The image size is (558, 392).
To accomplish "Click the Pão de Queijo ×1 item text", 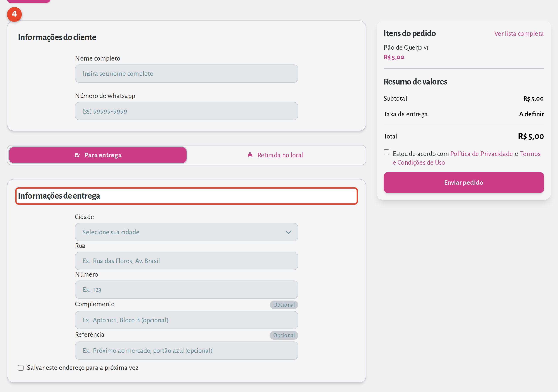I will (x=406, y=47).
